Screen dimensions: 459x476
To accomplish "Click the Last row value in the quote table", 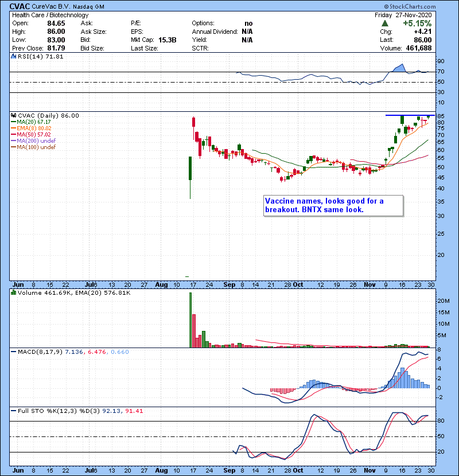I will click(423, 40).
